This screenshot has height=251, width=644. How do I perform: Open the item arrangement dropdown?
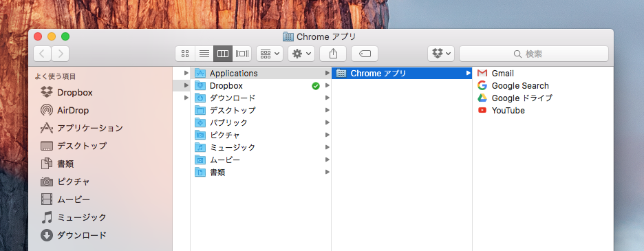click(270, 54)
